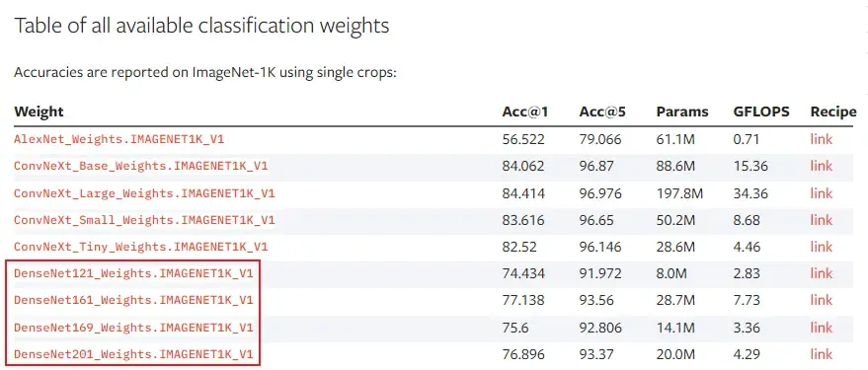Open the recipe link for ConvNeXt_Small
The width and height of the screenshot is (868, 370).
click(821, 220)
